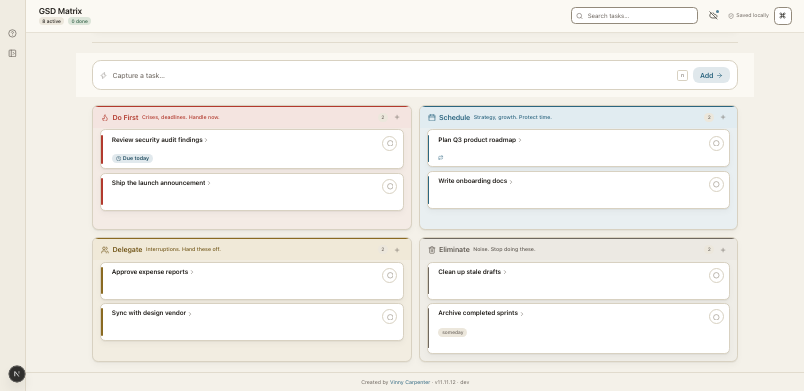Click the done tasks badge

tap(79, 22)
